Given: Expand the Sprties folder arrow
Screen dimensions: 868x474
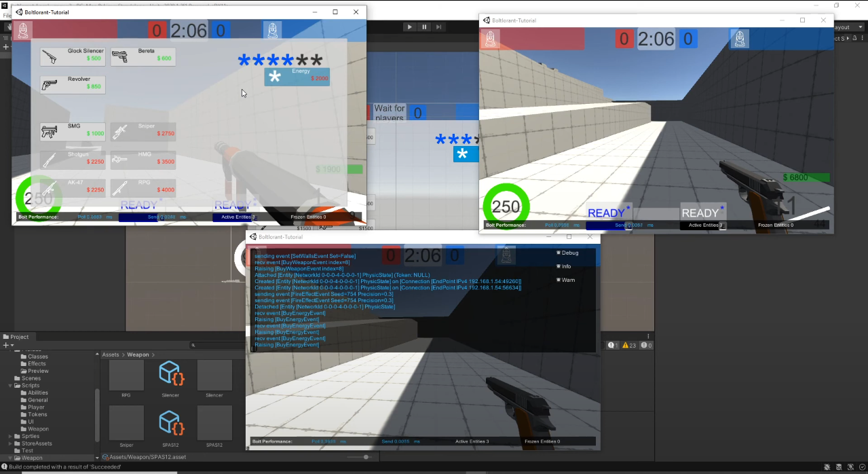Looking at the screenshot, I should coord(10,437).
